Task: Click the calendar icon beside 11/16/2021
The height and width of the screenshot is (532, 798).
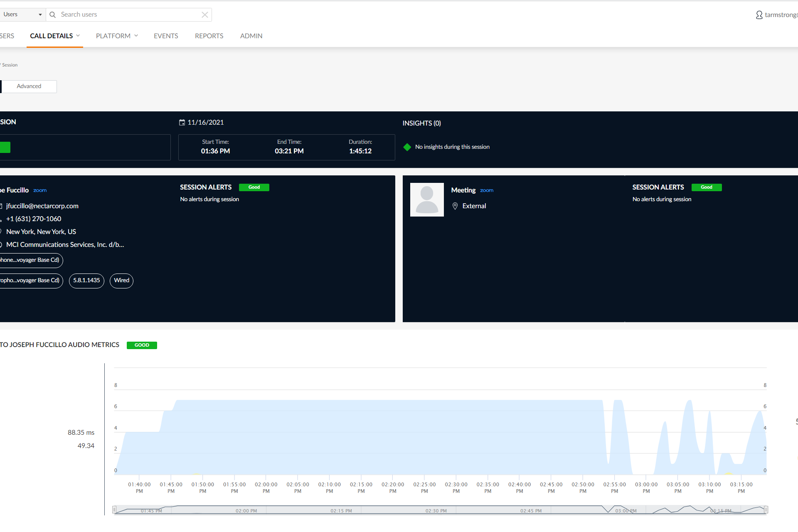Action: click(182, 122)
